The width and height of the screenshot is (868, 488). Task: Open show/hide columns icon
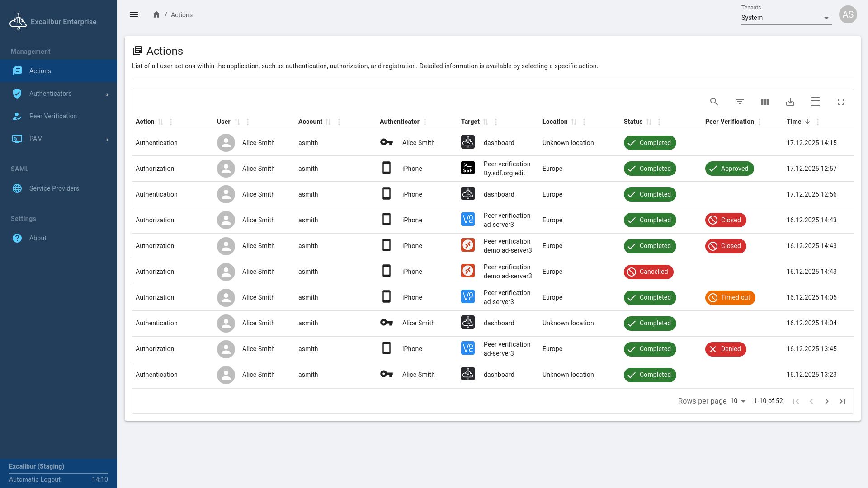click(764, 102)
